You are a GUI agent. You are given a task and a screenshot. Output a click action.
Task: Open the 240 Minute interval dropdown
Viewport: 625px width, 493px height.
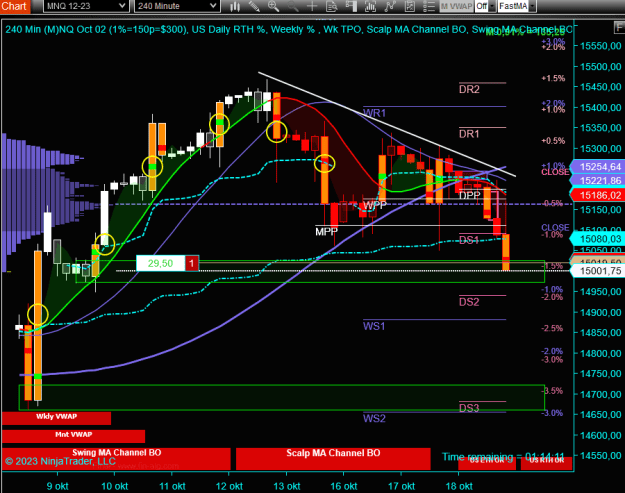coord(177,6)
